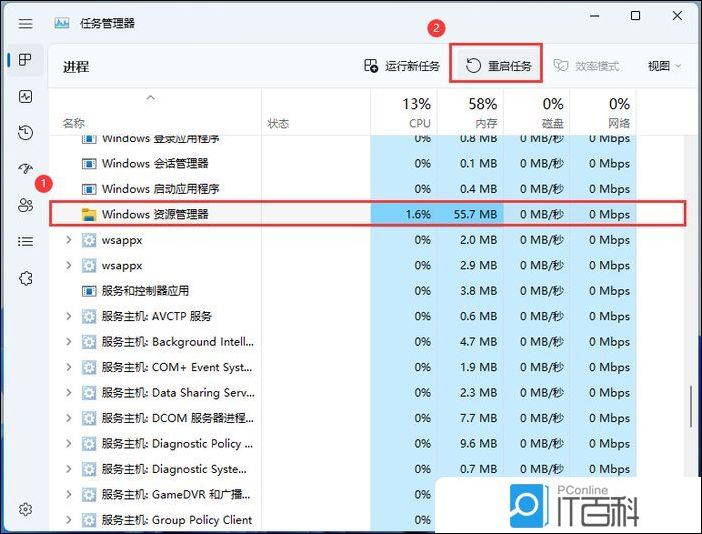Open the 视图 view dropdown
Image resolution: width=702 pixels, height=534 pixels.
coord(664,66)
